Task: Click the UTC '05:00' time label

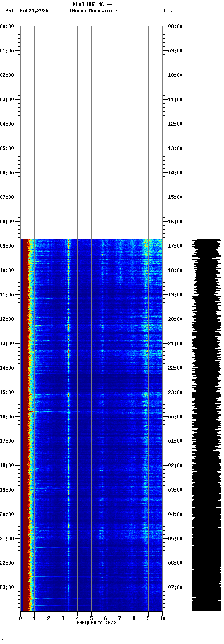Action: 175,539
